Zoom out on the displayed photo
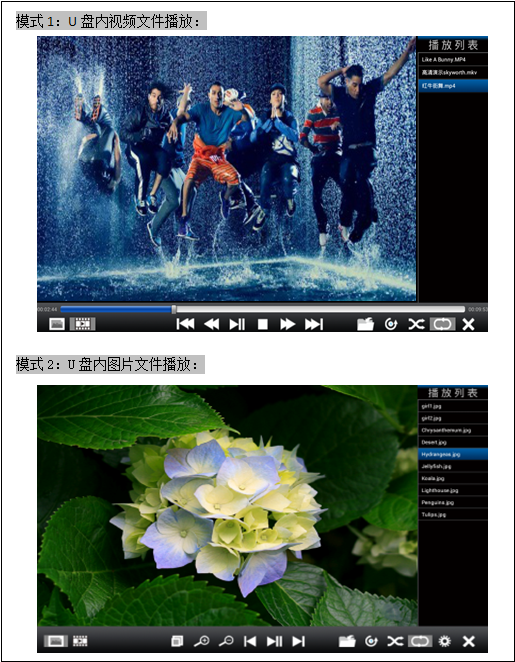 click(226, 641)
